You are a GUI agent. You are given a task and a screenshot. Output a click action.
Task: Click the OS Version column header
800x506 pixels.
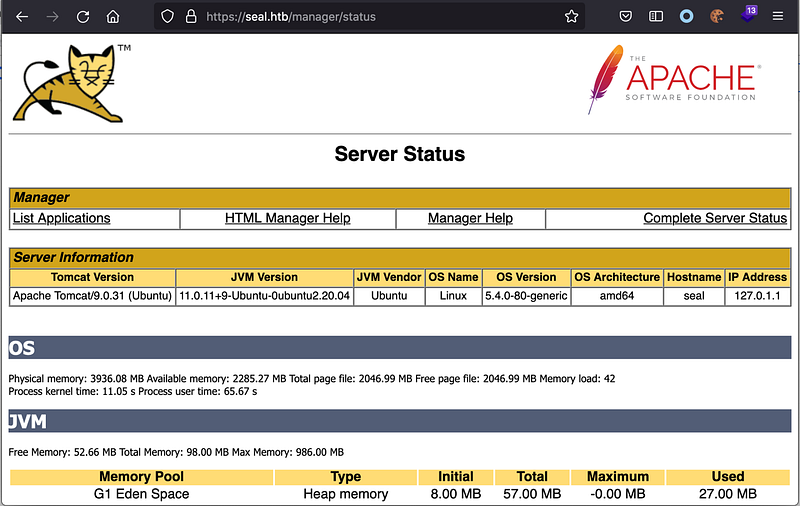pos(526,277)
